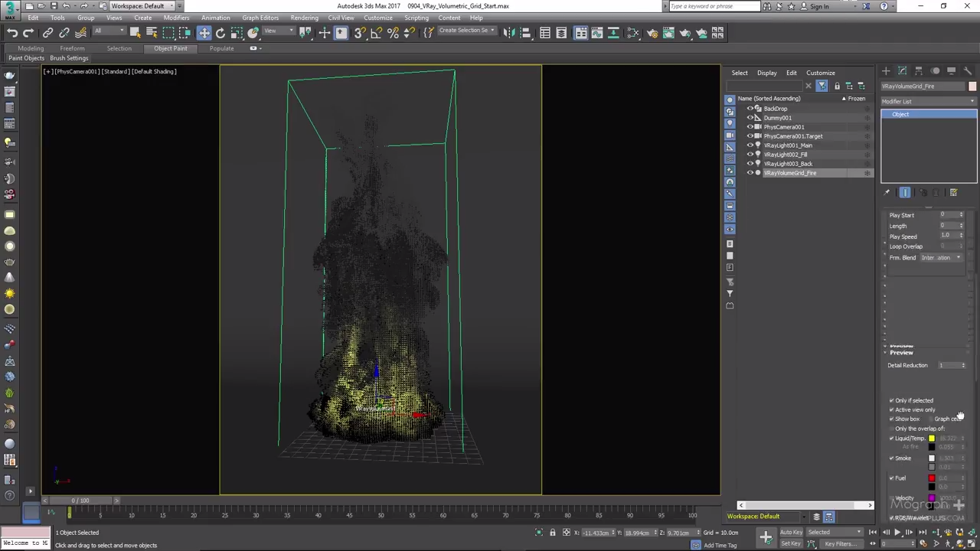Switch to the Populate ribbon tab
Image resolution: width=980 pixels, height=551 pixels.
pos(221,48)
